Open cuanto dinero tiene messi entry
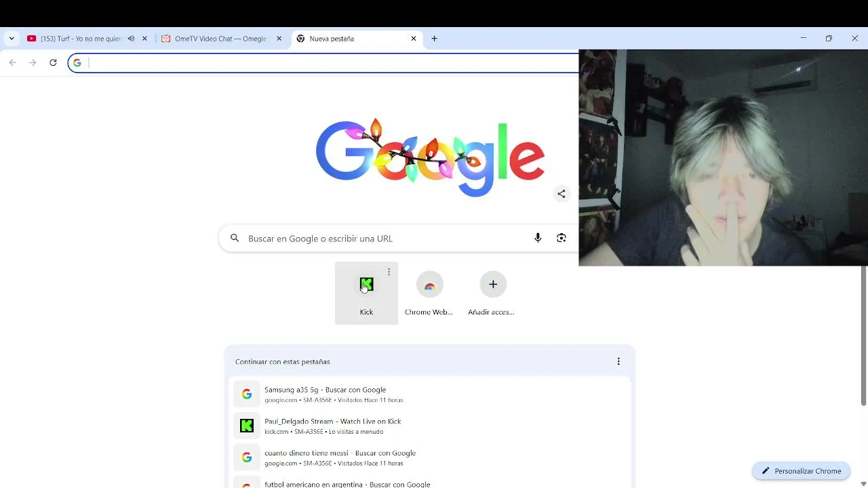This screenshot has height=488, width=868. [430, 457]
